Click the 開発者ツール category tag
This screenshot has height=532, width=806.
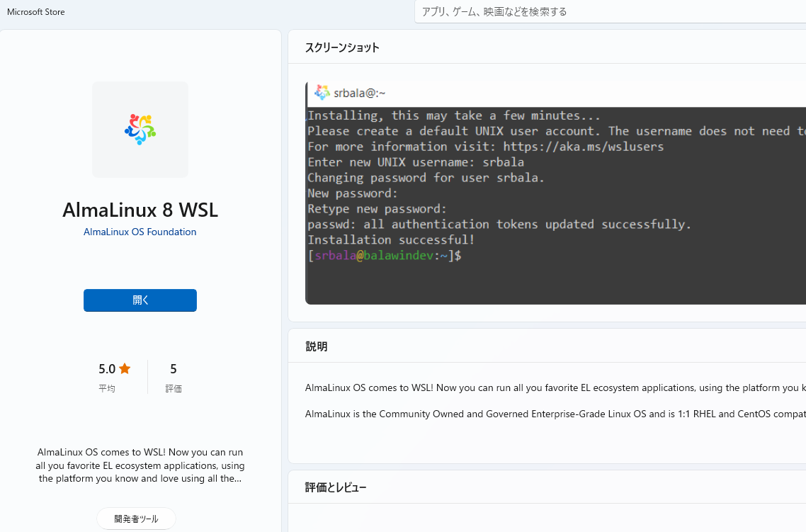(136, 519)
